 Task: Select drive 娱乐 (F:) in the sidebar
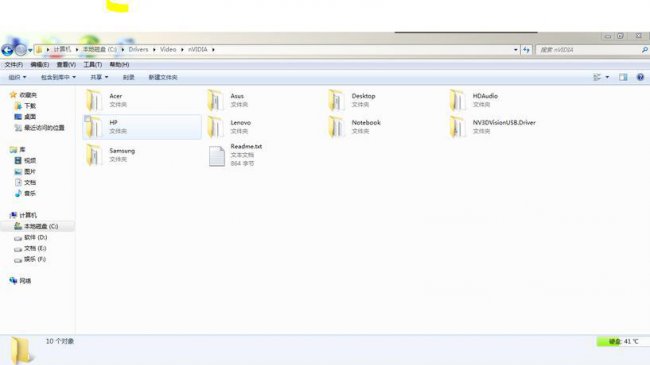35,259
